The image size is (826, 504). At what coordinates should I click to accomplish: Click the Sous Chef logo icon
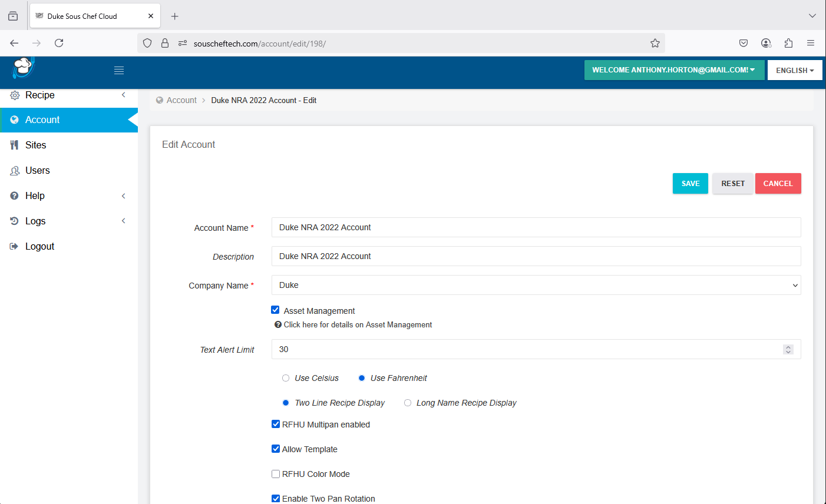(x=24, y=68)
